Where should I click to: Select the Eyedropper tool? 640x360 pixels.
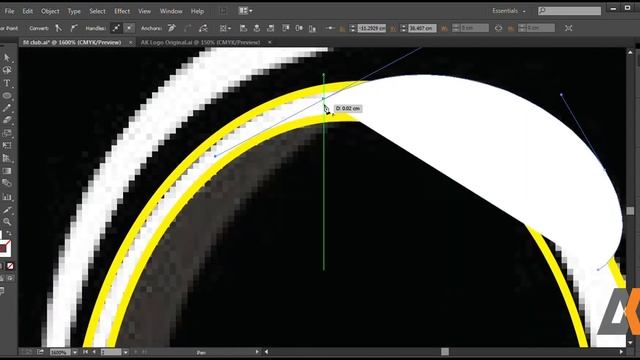[7, 210]
